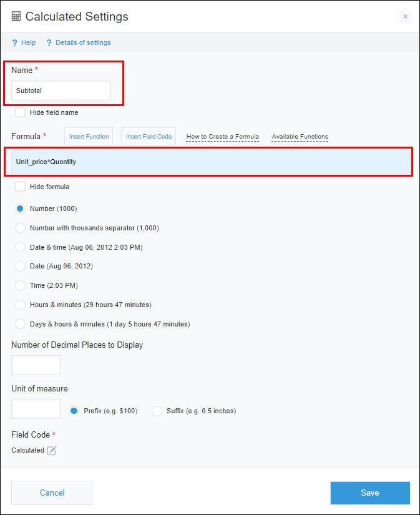Click the Number of Decimal Places field
Image resolution: width=420 pixels, height=515 pixels.
[36, 365]
